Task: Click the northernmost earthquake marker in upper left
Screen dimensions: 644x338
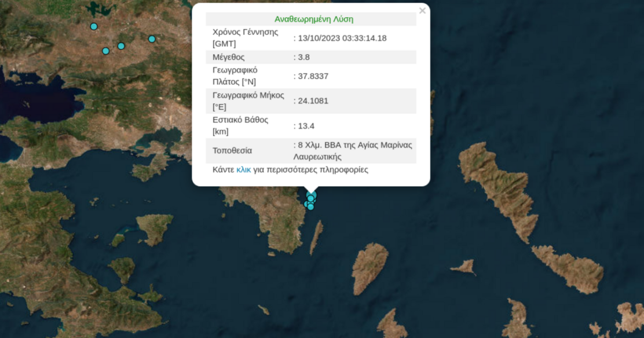Action: (94, 26)
